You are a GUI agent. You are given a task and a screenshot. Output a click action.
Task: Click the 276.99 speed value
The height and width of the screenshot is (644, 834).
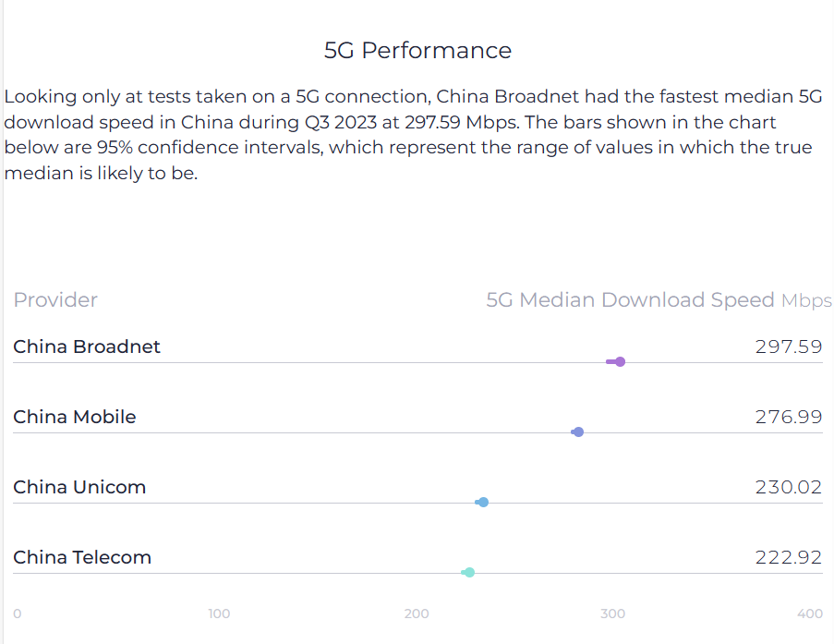789,418
